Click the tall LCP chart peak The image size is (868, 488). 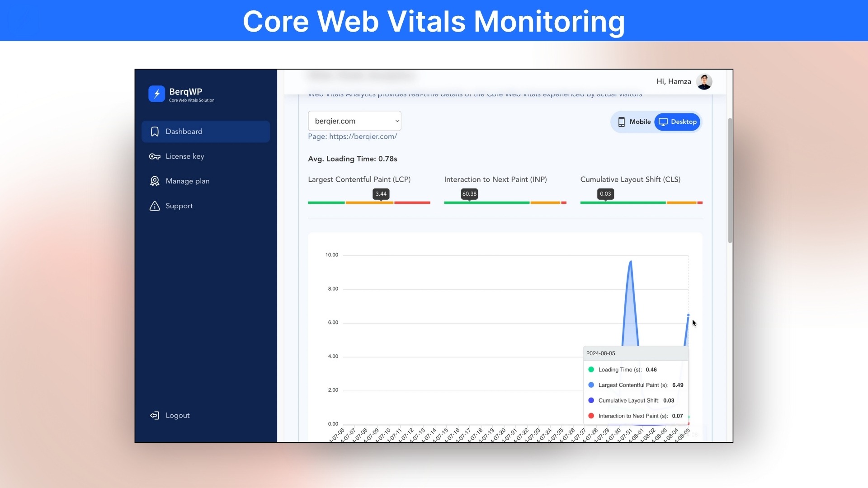pyautogui.click(x=630, y=262)
